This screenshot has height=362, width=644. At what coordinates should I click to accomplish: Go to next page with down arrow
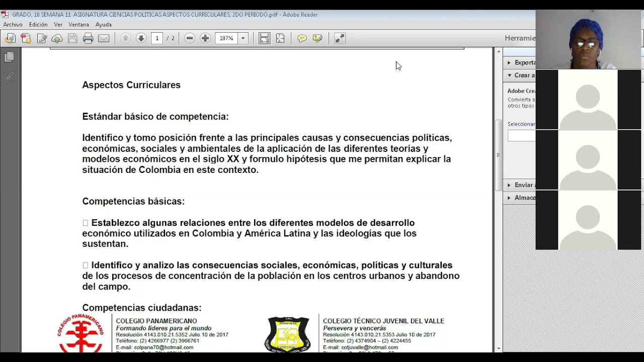click(141, 38)
